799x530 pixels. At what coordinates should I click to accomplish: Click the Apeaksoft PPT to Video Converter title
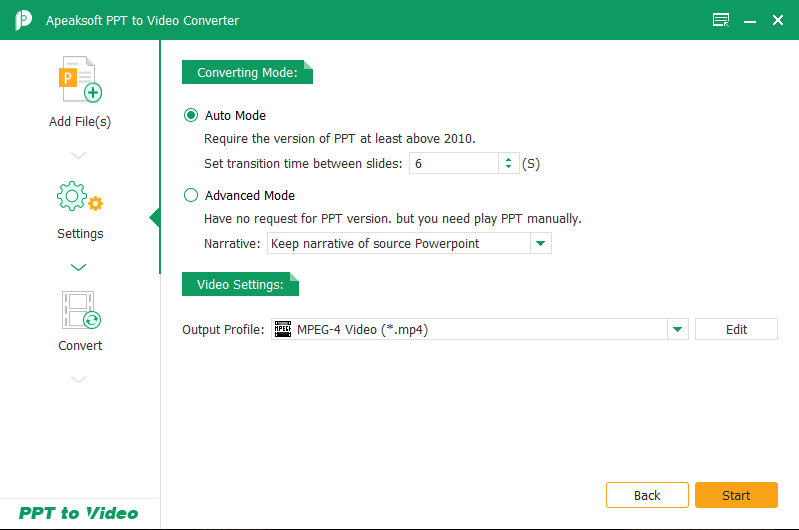(142, 20)
